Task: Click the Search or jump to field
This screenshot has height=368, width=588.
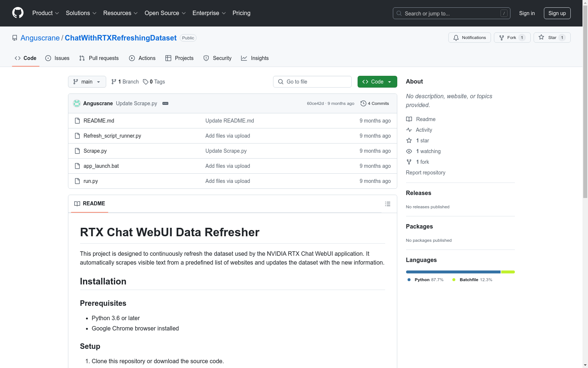Action: 452,13
